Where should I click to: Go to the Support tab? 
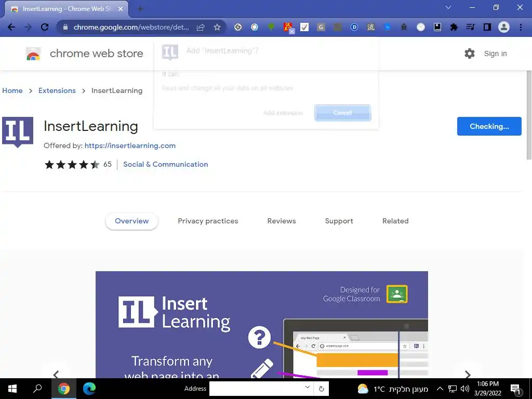(339, 221)
